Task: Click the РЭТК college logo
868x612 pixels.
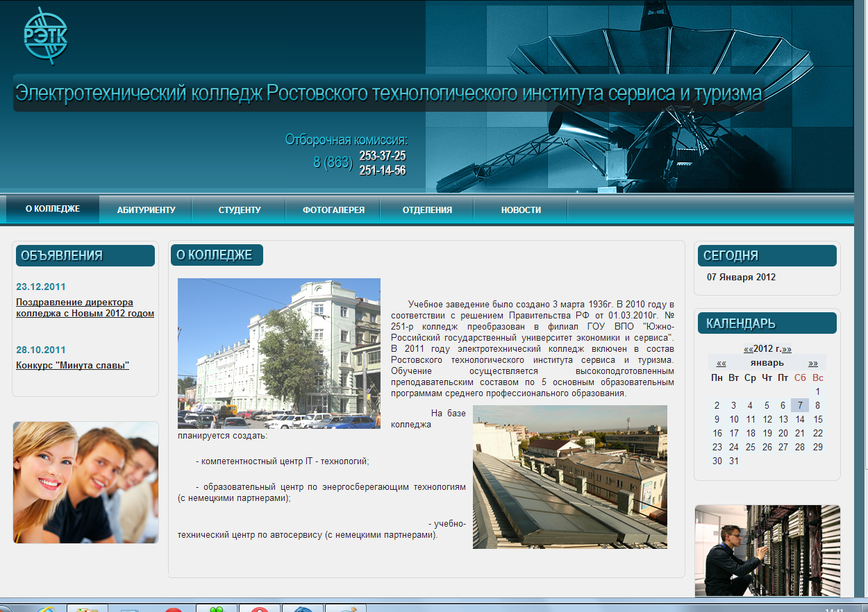Action: tap(45, 36)
